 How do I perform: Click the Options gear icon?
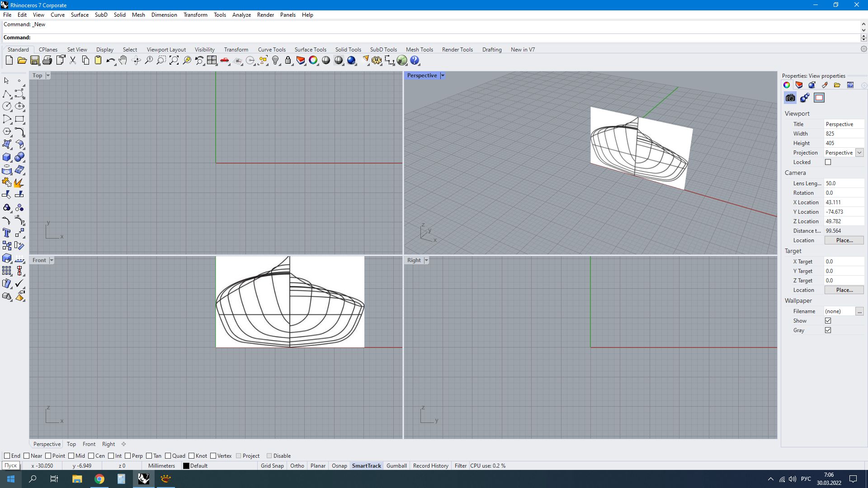pyautogui.click(x=377, y=61)
